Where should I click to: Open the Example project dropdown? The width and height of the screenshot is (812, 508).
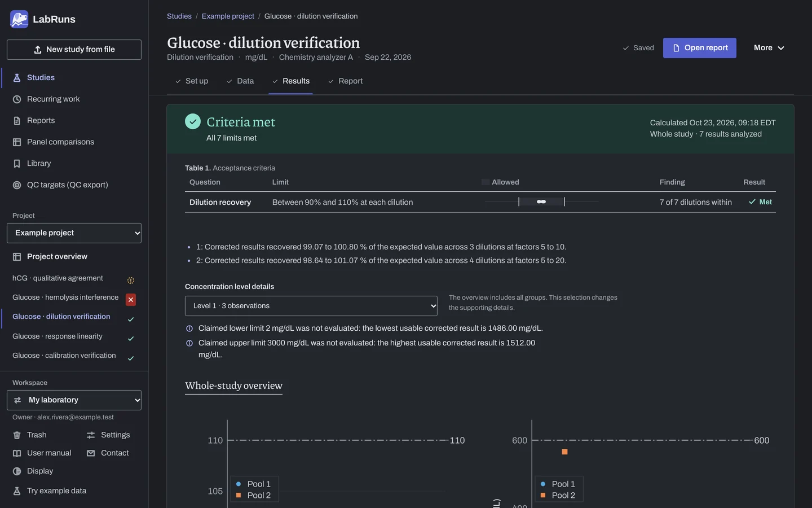pos(74,233)
